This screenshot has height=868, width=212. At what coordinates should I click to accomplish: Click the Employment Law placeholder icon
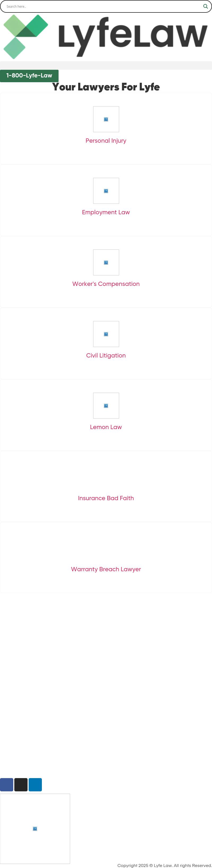point(106,191)
